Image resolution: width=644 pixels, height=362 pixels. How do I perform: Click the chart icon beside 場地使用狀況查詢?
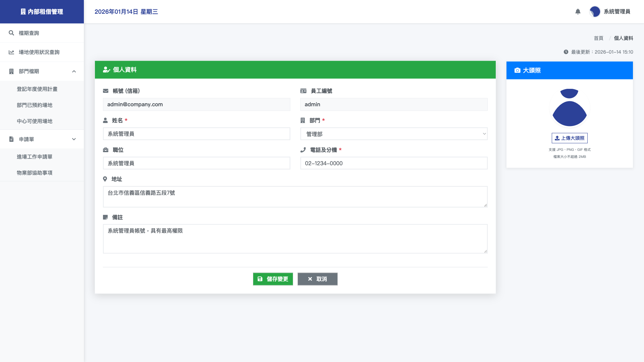(11, 52)
